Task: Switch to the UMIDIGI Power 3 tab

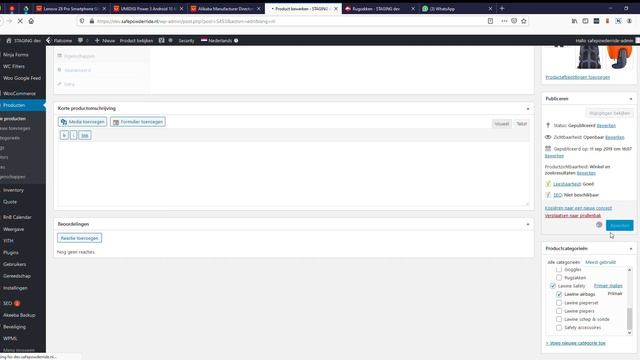Action: 148,9
